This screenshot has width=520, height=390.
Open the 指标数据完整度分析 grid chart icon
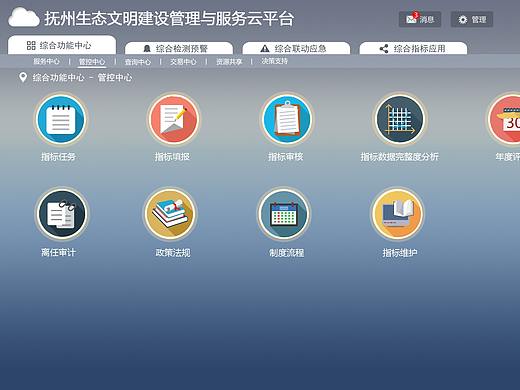coord(399,120)
